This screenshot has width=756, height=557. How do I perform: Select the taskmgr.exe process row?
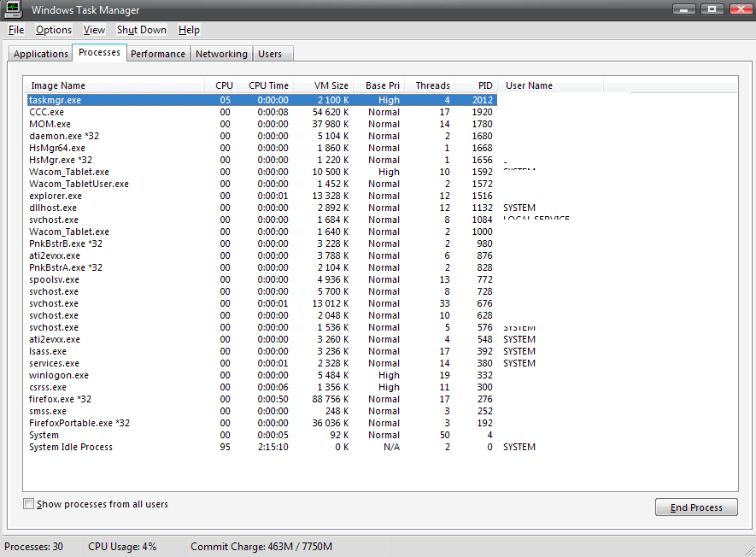tap(261, 100)
